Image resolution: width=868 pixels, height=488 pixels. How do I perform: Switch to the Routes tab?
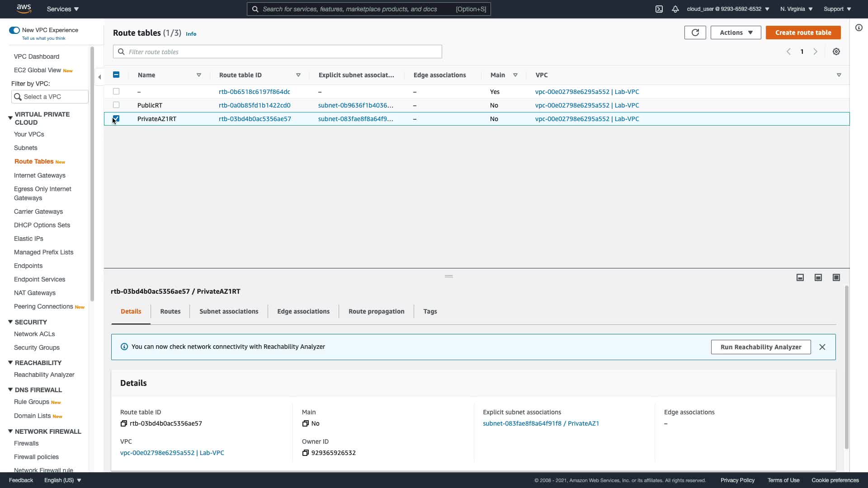click(x=170, y=311)
